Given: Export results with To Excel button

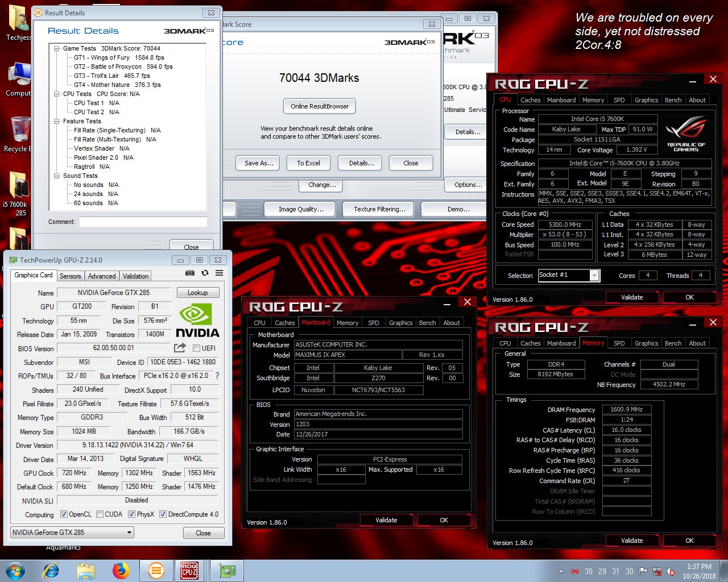Looking at the screenshot, I should tap(308, 163).
